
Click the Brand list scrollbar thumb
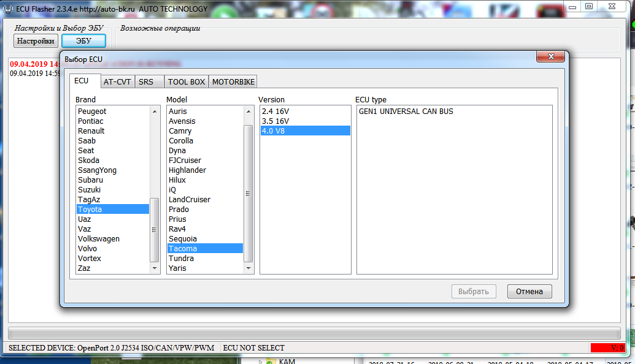point(154,230)
